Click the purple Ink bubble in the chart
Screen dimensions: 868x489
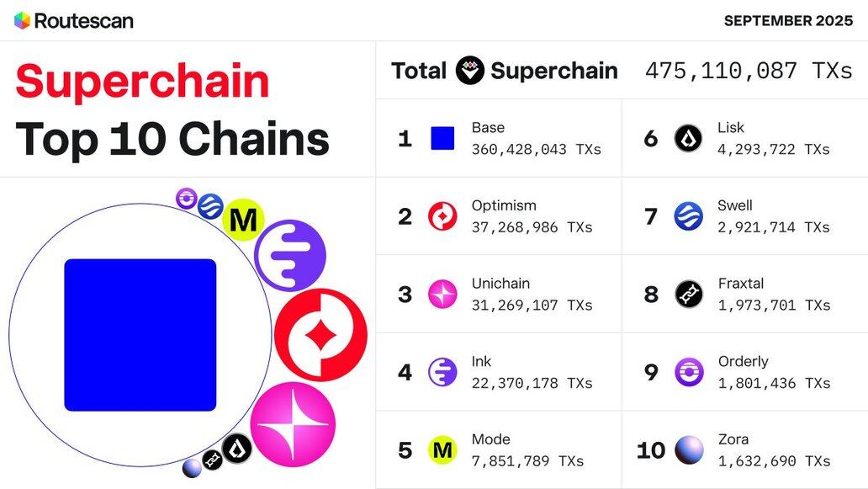pyautogui.click(x=290, y=256)
